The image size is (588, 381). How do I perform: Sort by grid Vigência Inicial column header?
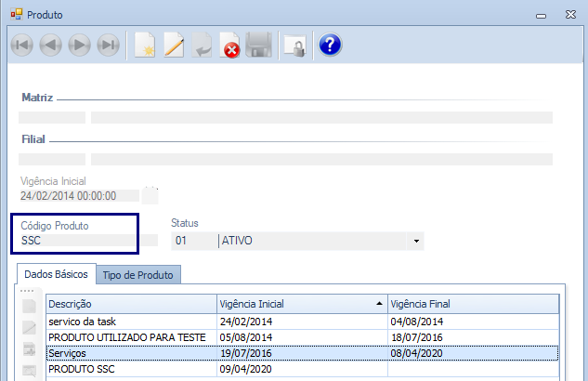point(302,304)
